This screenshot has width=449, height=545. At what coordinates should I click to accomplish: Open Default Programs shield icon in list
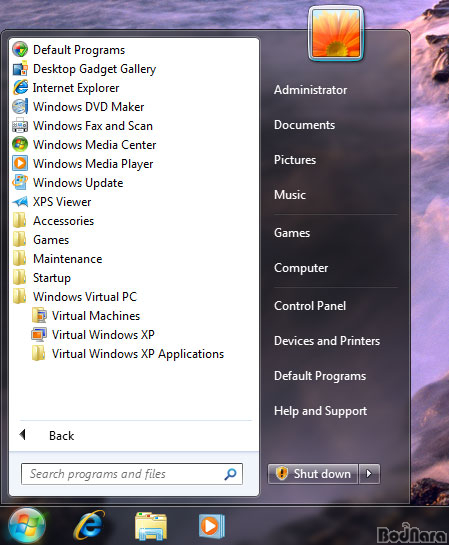[x=20, y=49]
